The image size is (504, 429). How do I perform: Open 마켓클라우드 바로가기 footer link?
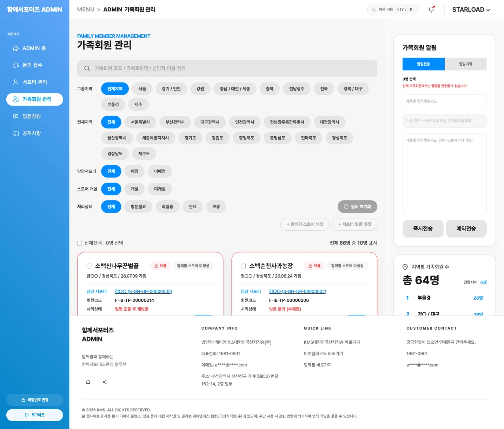(x=324, y=353)
